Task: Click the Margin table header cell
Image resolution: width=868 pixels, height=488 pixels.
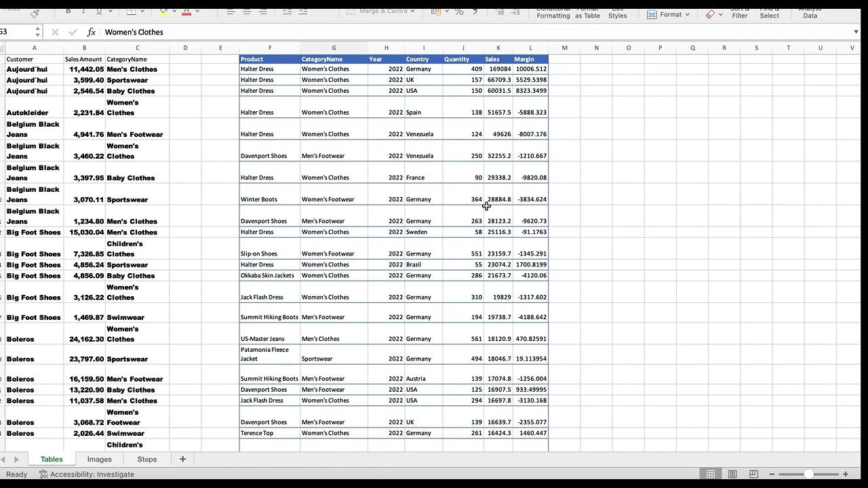Action: pyautogui.click(x=530, y=59)
